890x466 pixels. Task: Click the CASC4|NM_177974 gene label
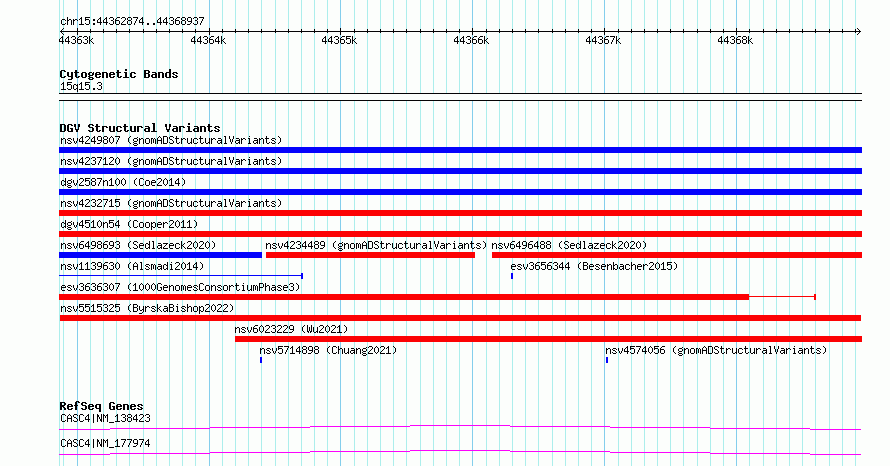pos(106,443)
